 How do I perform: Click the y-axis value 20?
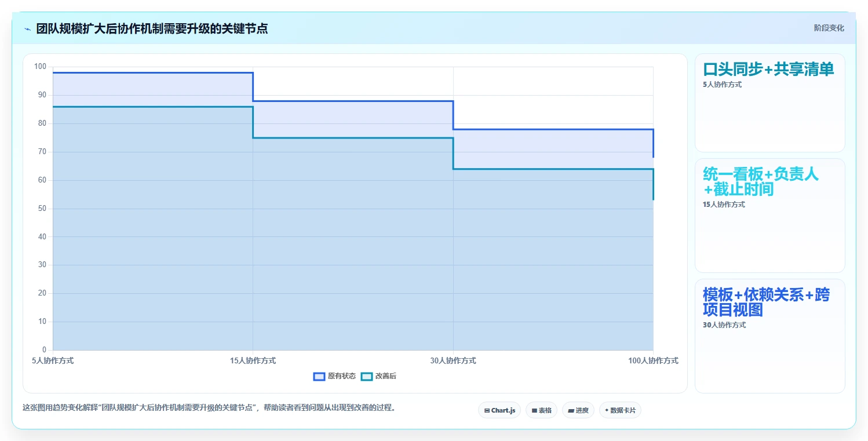(42, 293)
